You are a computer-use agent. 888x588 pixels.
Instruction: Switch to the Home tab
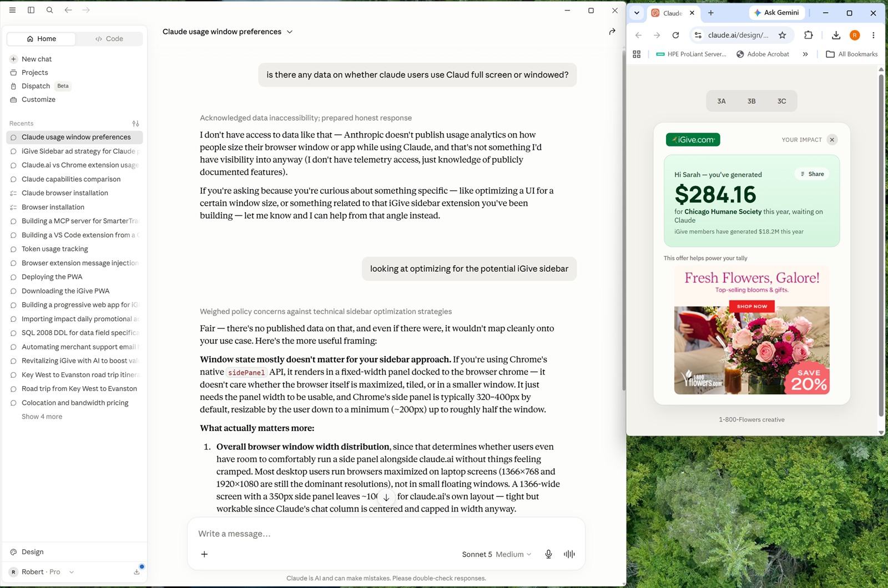coord(41,39)
